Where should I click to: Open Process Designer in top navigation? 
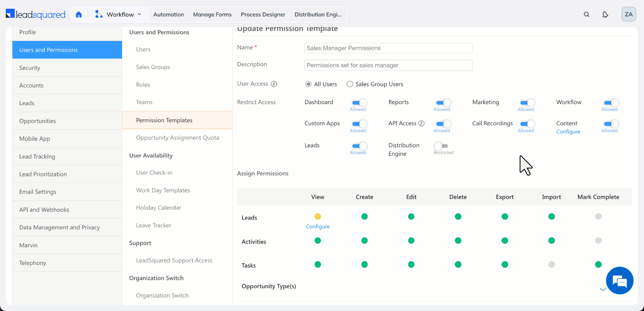click(263, 14)
